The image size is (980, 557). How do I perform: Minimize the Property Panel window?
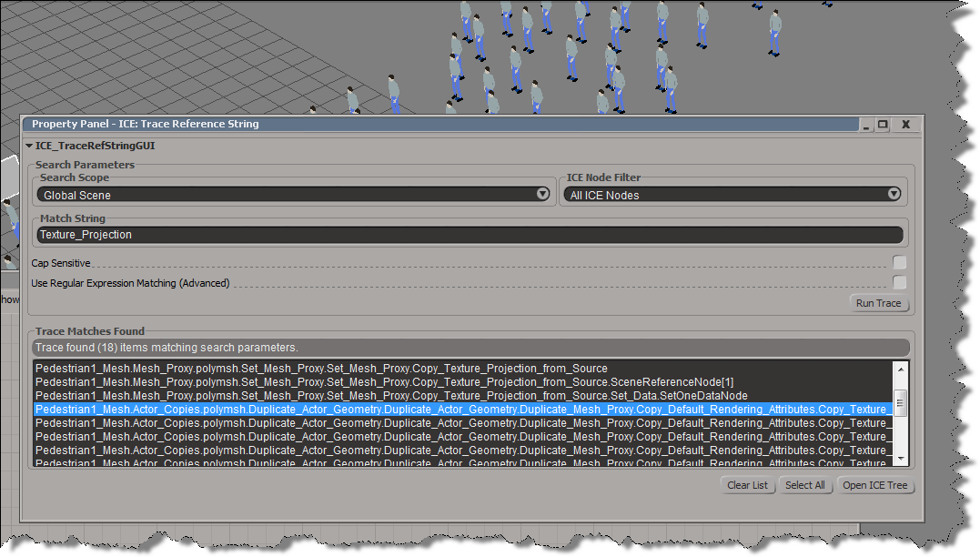coord(867,125)
